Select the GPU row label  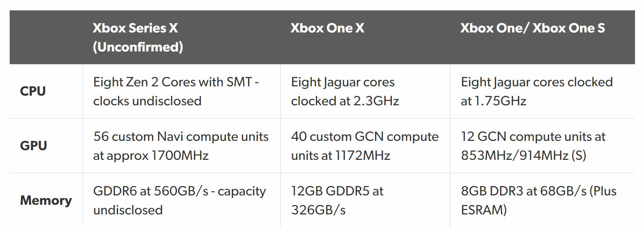pyautogui.click(x=33, y=146)
